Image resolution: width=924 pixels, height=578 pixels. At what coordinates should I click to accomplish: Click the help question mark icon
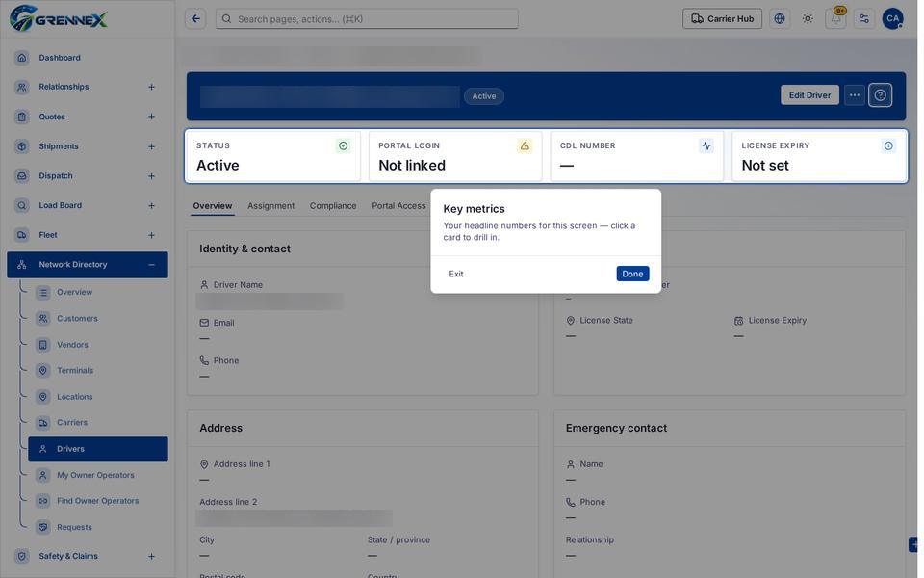click(x=880, y=95)
